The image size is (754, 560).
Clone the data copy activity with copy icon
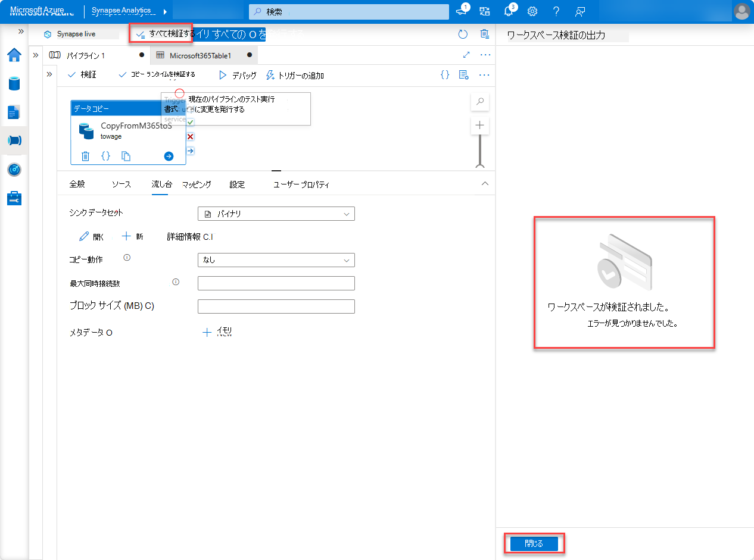(126, 156)
